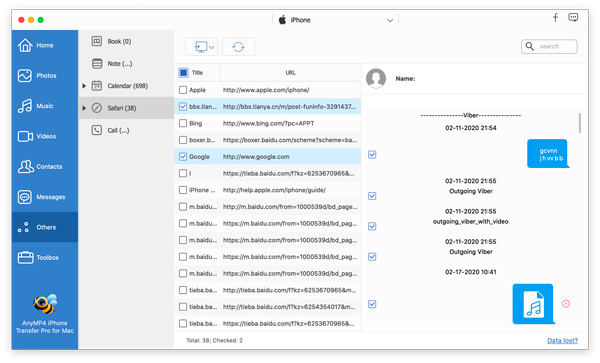
Task: Click the contact avatar icon
Action: point(376,78)
